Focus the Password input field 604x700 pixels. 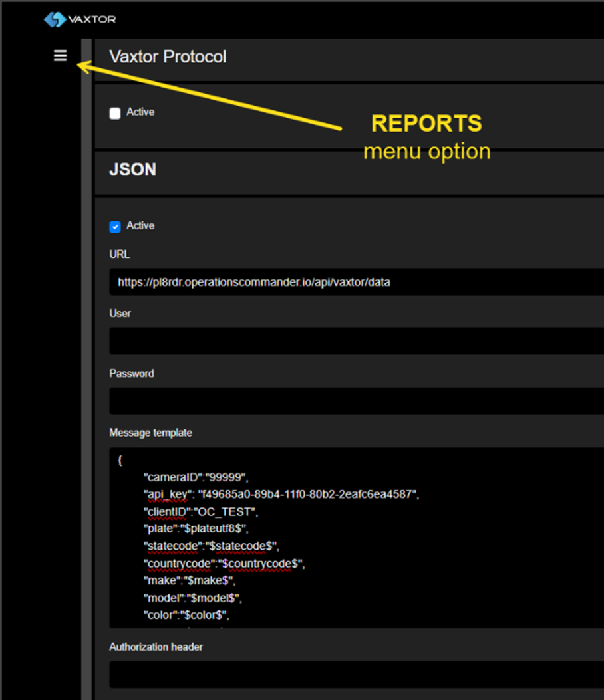[x=357, y=401]
